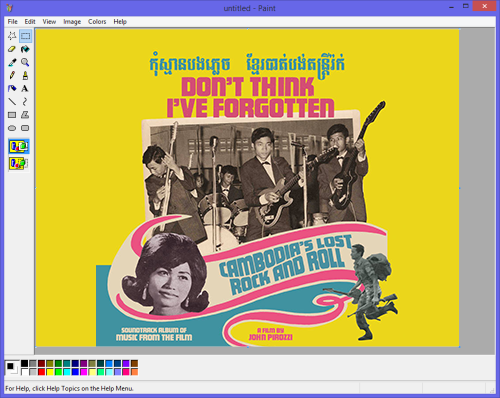Pick the pure blue swatch
This screenshot has width=500, height=398.
(75, 372)
